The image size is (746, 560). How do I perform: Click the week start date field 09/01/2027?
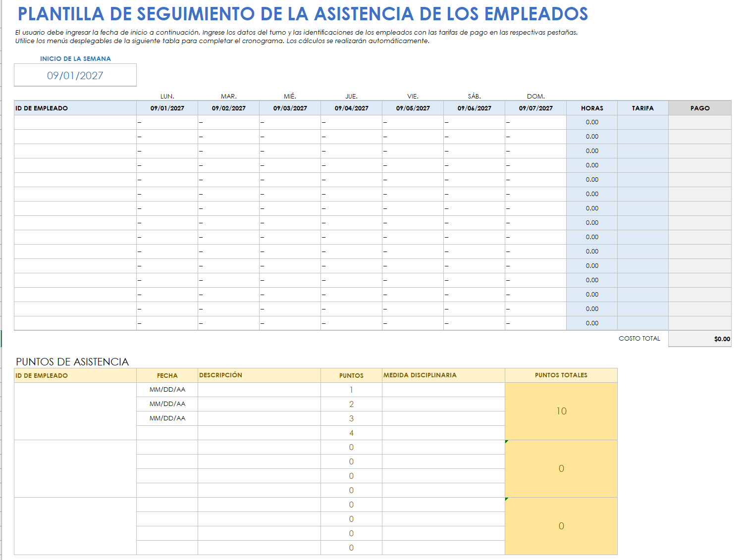pyautogui.click(x=75, y=75)
